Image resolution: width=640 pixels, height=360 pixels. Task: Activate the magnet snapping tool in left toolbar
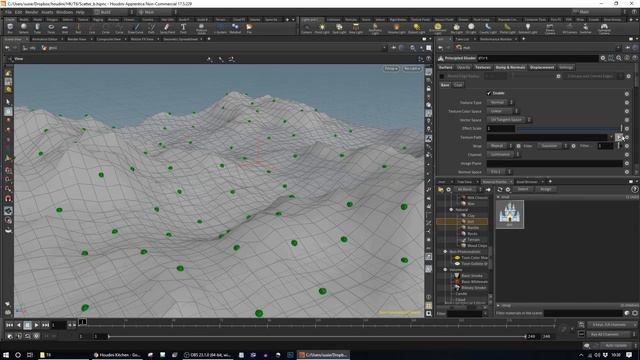(x=8, y=198)
